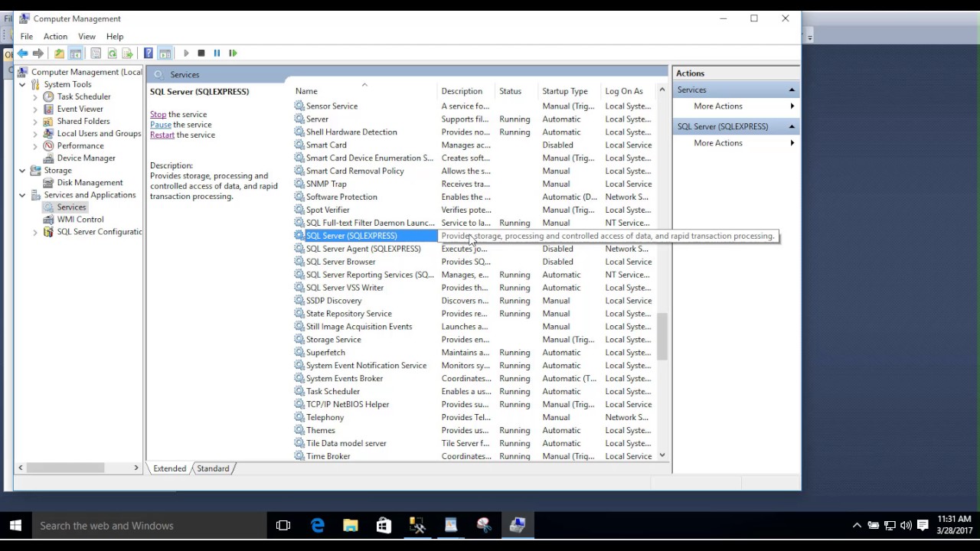This screenshot has height=551, width=980.
Task: Expand the Task Scheduler tree node
Action: coord(35,96)
